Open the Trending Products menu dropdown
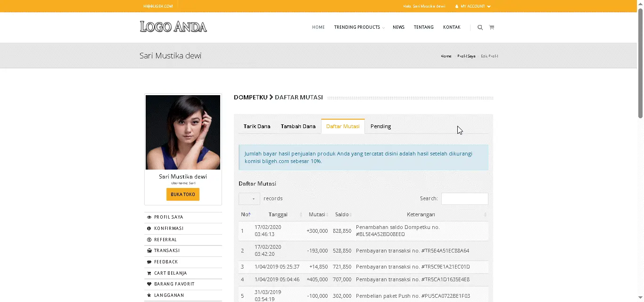644x302 pixels. [x=359, y=27]
